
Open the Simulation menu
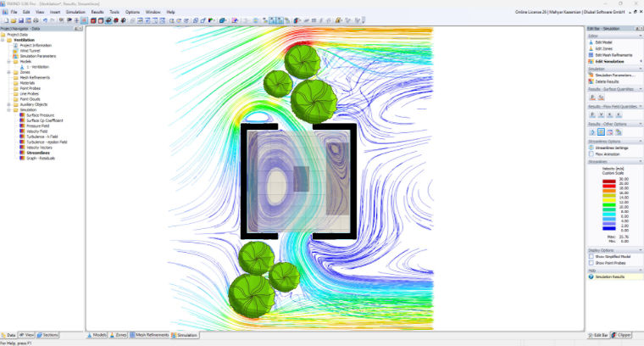point(75,12)
